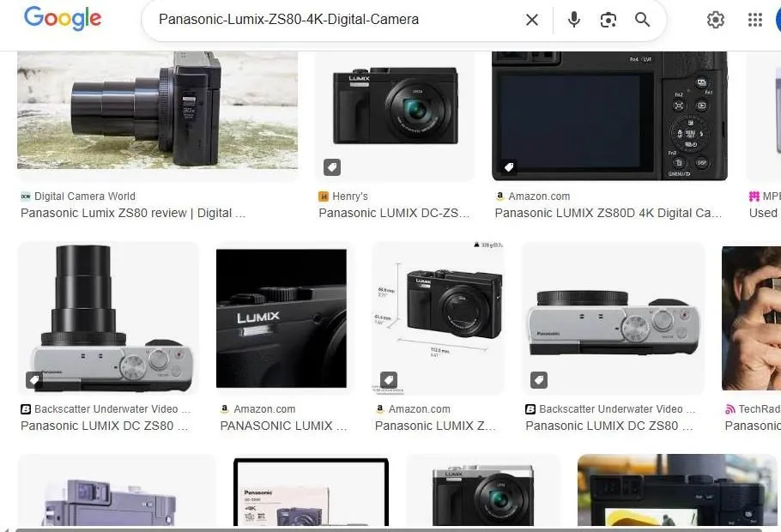Image resolution: width=781 pixels, height=532 pixels.
Task: Click horizontal scrollbar at page bottom
Action: (x=389, y=529)
